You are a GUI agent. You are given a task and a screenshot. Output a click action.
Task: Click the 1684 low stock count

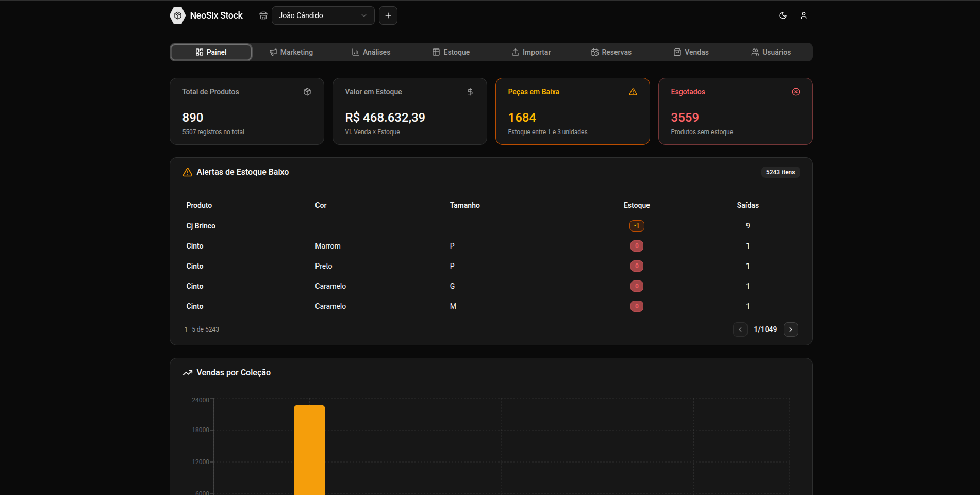click(522, 118)
